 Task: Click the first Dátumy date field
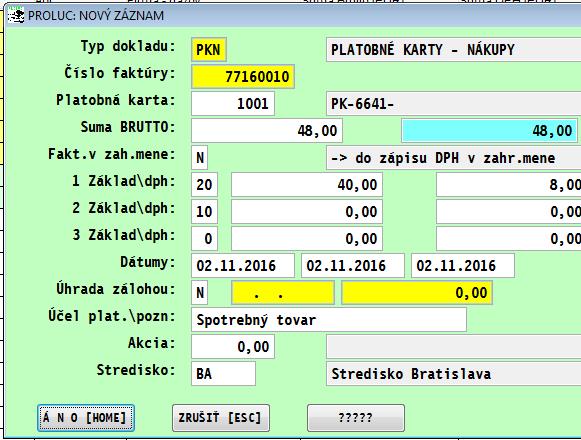point(243,265)
